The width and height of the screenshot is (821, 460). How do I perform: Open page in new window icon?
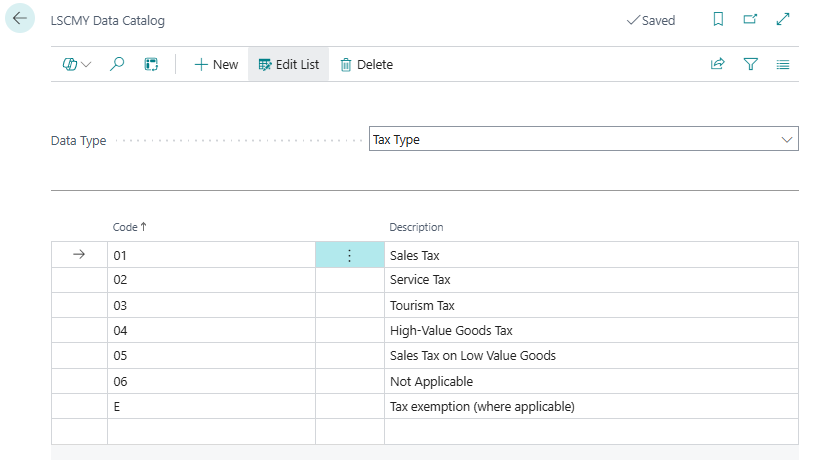click(750, 20)
